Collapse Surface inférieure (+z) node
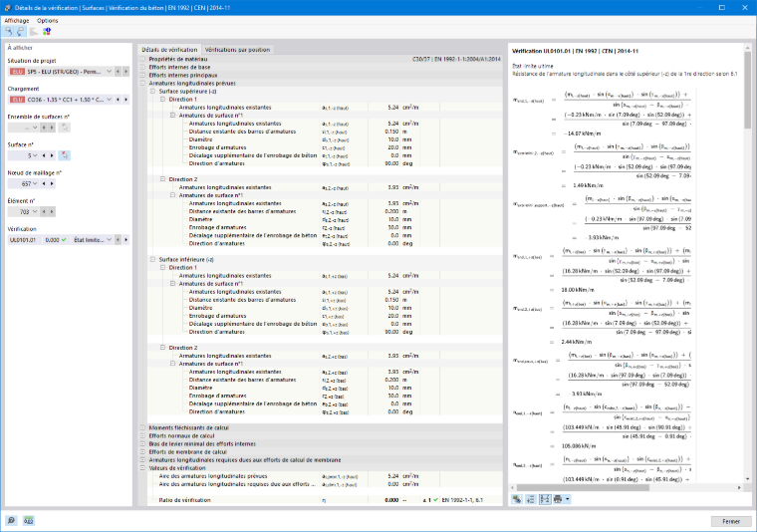This screenshot has height=532, width=757. [152, 259]
